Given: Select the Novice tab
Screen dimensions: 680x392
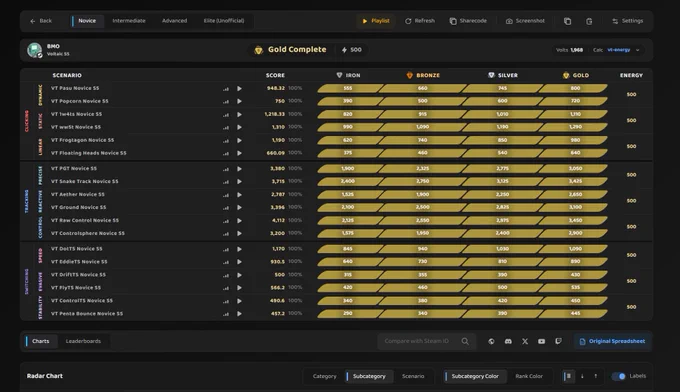Looking at the screenshot, I should pyautogui.click(x=87, y=21).
